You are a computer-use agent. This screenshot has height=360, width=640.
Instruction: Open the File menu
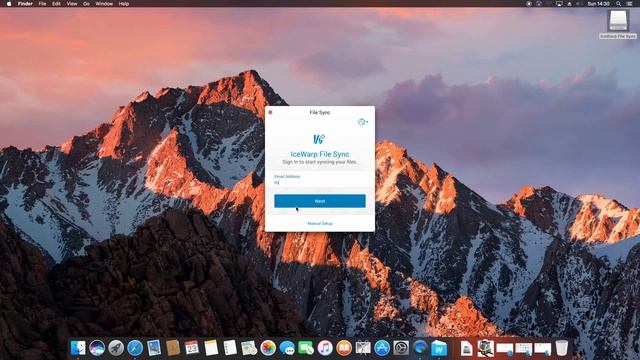pyautogui.click(x=42, y=4)
